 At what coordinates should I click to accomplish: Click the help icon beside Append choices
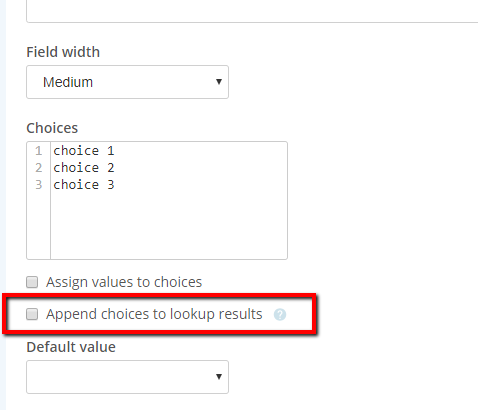tap(280, 314)
